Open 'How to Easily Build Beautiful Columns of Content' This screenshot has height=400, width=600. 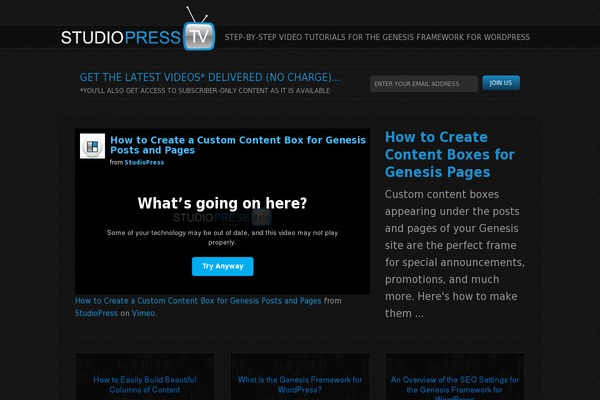(x=145, y=385)
